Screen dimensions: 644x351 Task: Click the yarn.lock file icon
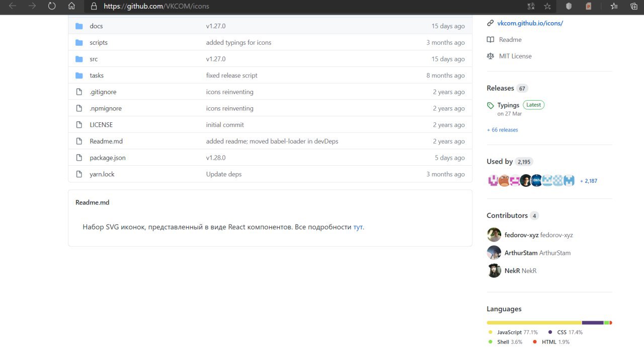[79, 174]
